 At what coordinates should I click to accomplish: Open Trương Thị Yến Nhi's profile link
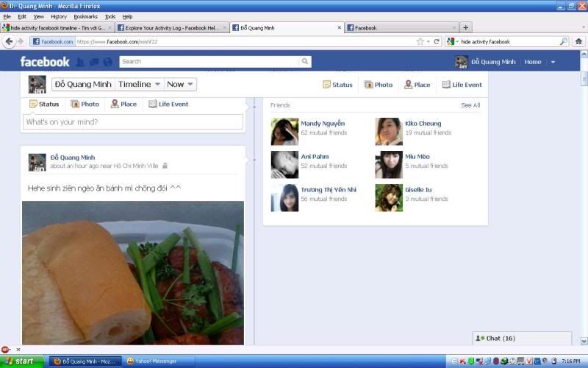point(329,189)
